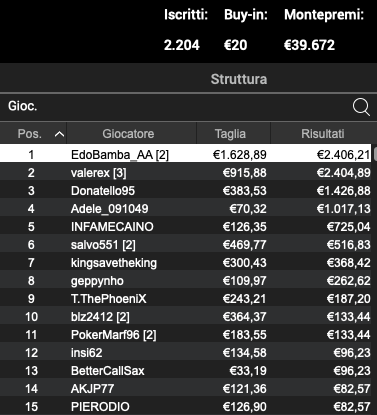Select geppynho in position 8
The width and height of the screenshot is (377, 415).
[x=185, y=280]
